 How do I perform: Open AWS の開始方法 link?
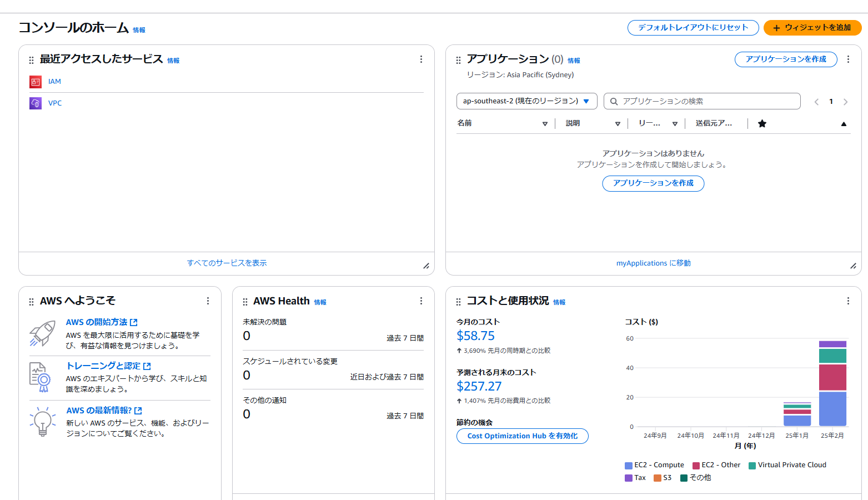coord(102,322)
